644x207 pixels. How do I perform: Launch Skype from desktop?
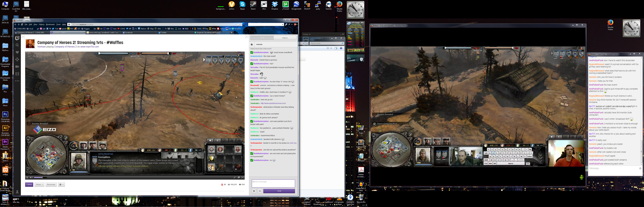[242, 5]
